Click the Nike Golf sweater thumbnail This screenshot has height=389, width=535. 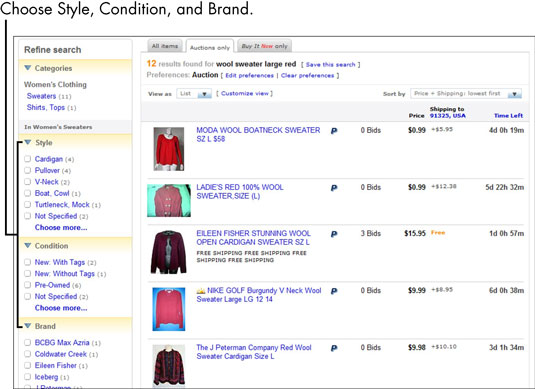pos(169,309)
